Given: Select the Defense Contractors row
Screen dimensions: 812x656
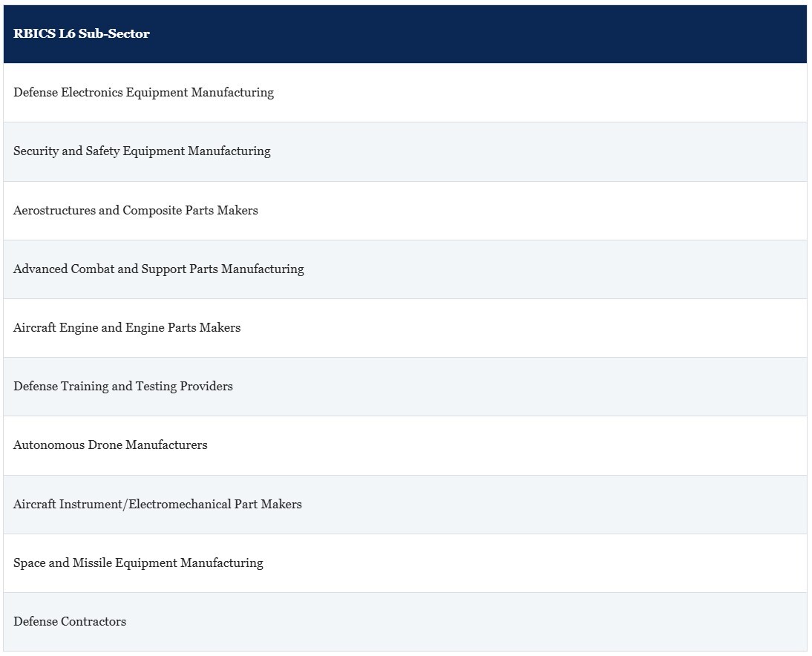Looking at the screenshot, I should coord(405,622).
